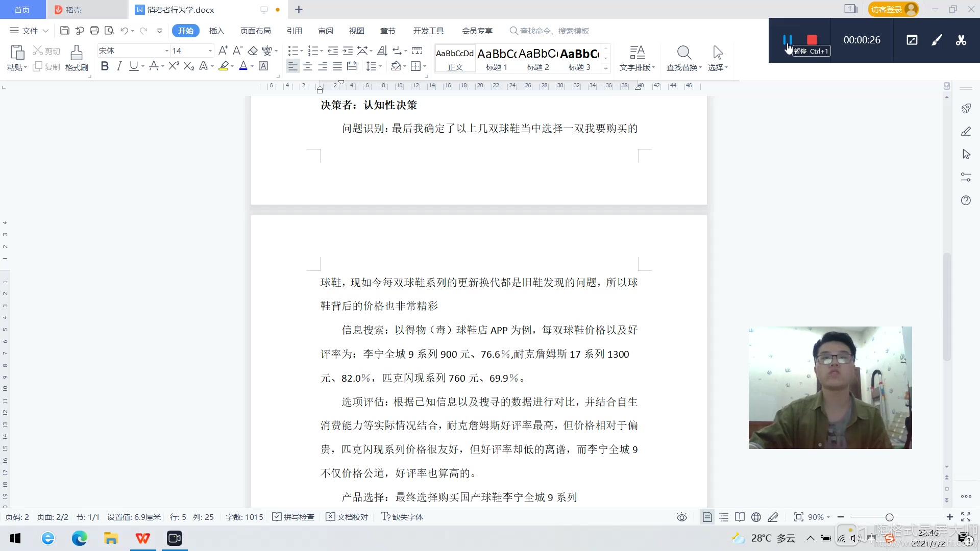
Task: Decrease font size with A- icon
Action: 237,51
